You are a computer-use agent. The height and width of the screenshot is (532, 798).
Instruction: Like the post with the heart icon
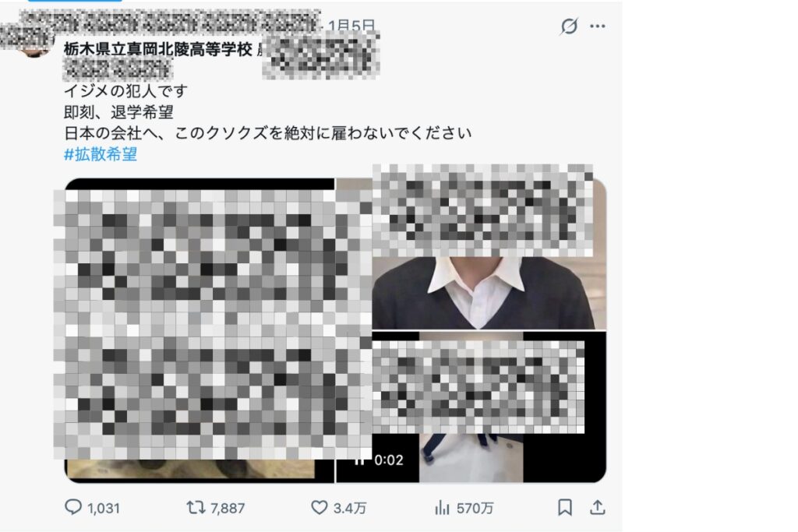pyautogui.click(x=319, y=507)
